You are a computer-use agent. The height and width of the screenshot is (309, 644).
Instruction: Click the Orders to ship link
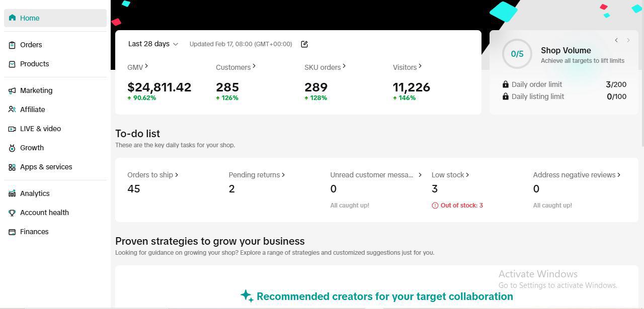click(x=150, y=175)
